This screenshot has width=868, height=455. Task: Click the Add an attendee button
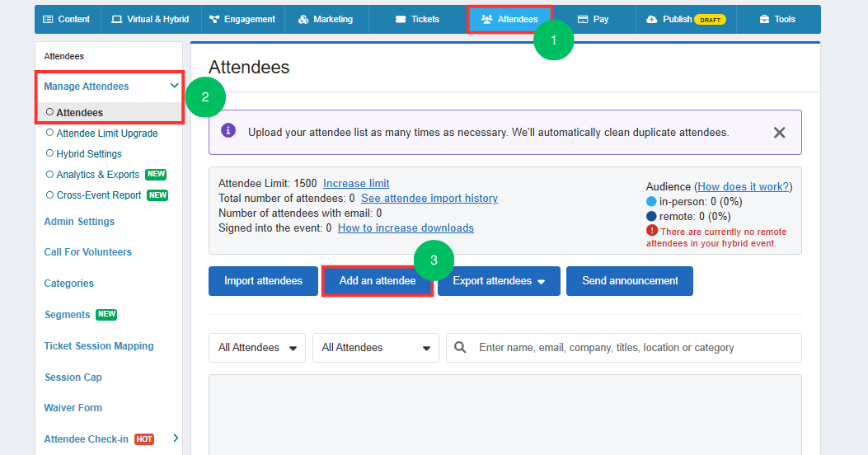click(x=377, y=281)
